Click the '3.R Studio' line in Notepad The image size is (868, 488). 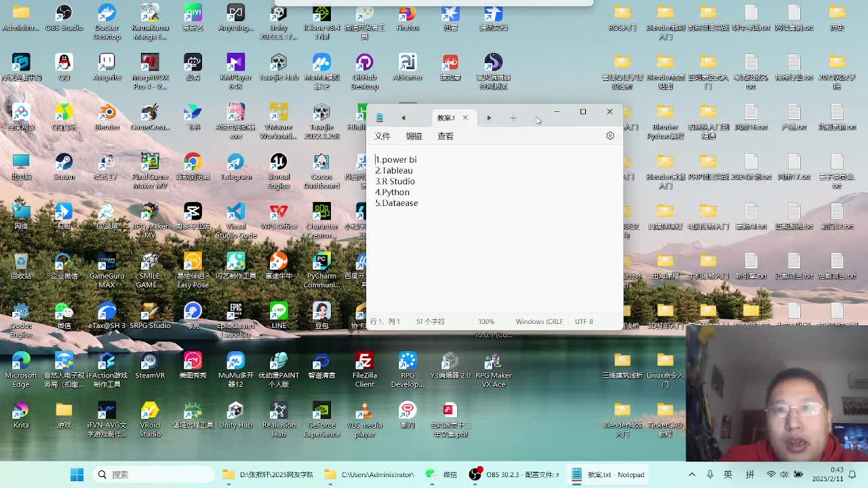[395, 181]
